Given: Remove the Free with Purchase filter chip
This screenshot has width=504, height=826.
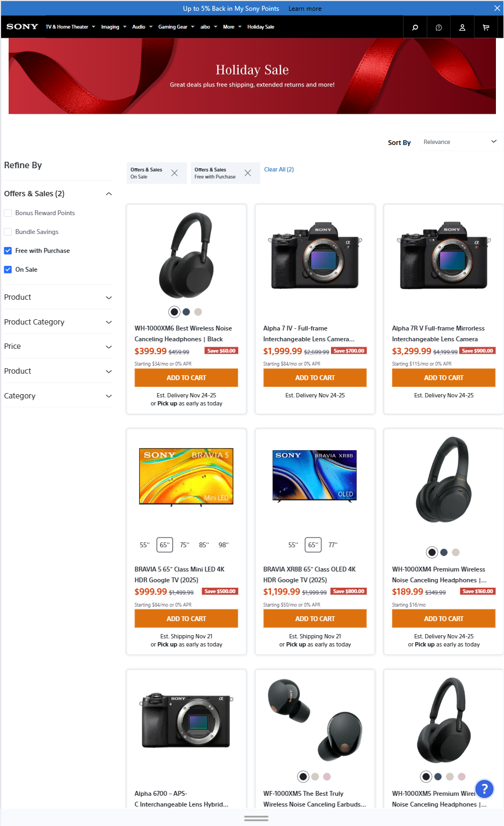Looking at the screenshot, I should click(247, 173).
